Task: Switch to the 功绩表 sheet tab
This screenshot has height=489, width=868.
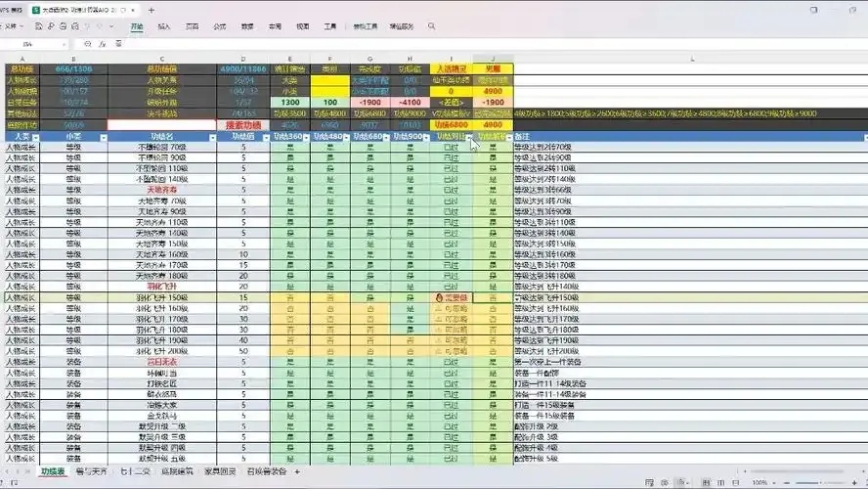Action: pyautogui.click(x=53, y=471)
